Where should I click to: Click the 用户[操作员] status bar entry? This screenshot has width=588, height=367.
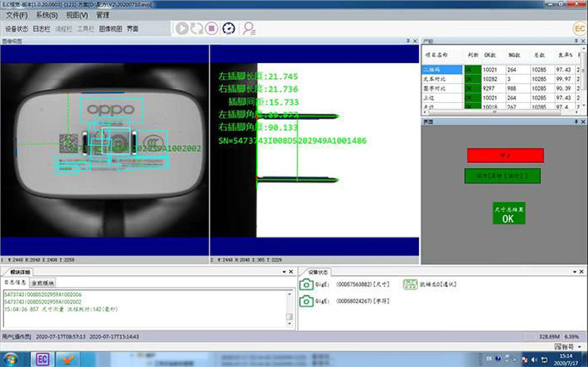point(16,337)
